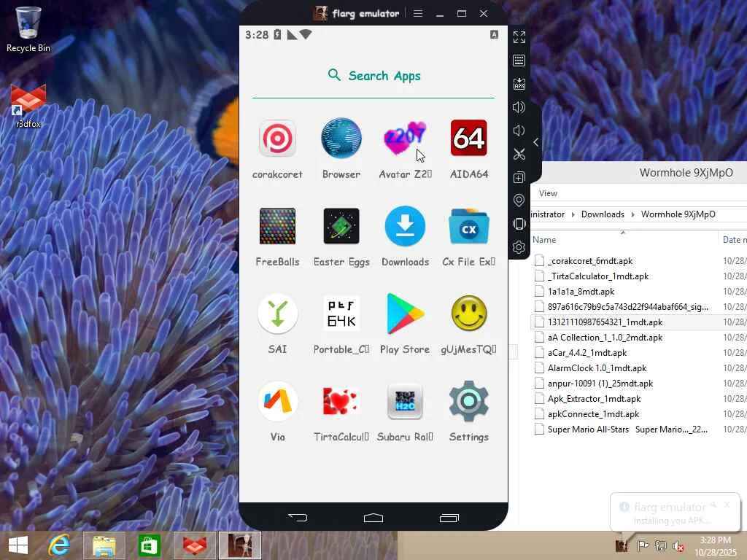
Task: Click the Search Apps field
Action: [x=373, y=76]
